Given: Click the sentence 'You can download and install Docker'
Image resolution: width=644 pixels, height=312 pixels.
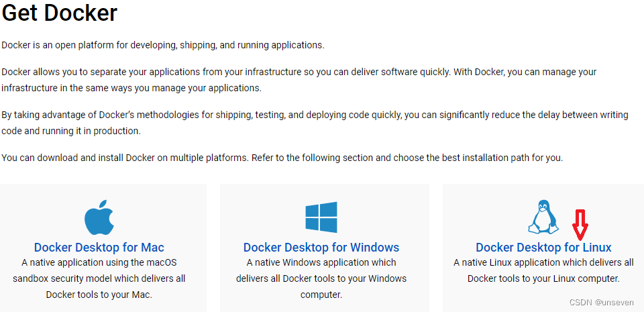Looking at the screenshot, I should (x=282, y=158).
